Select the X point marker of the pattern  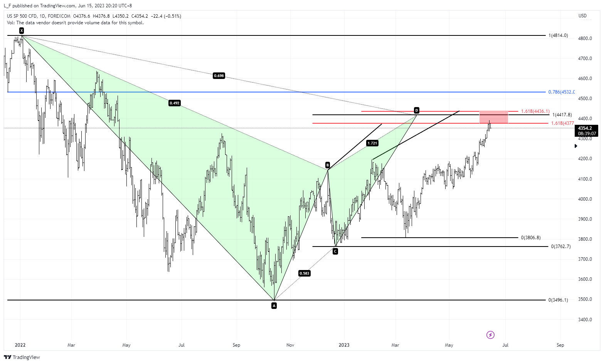pyautogui.click(x=22, y=30)
